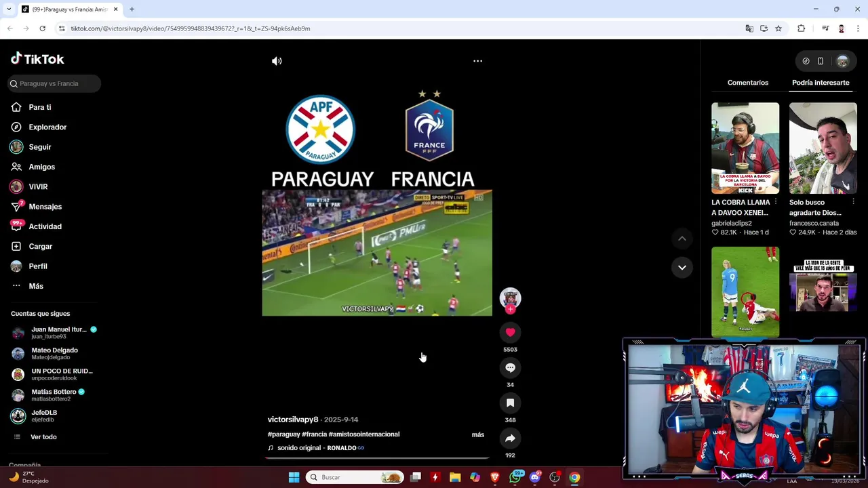The image size is (868, 488).
Task: Expand followed accounts with Ver todo
Action: (43, 437)
